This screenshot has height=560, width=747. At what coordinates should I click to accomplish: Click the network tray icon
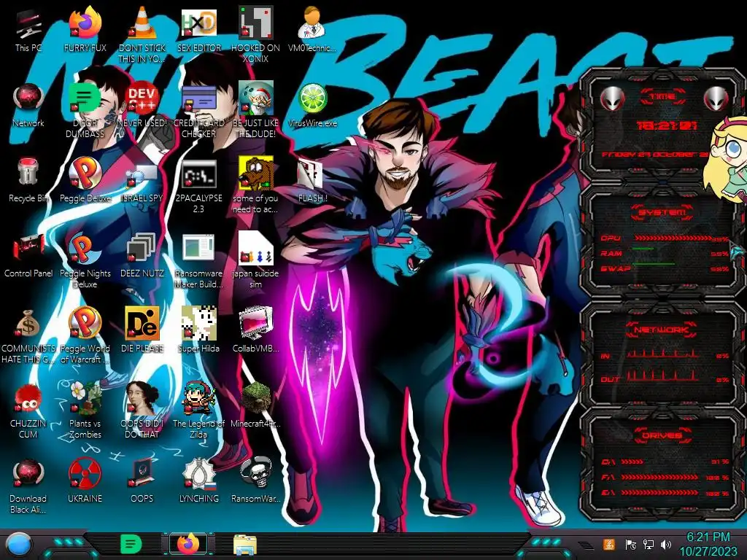tap(649, 544)
